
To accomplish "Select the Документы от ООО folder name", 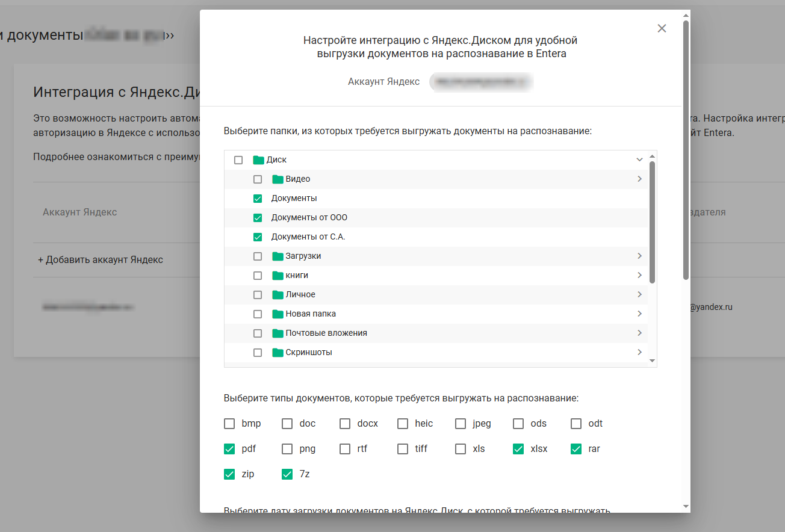I will (309, 218).
